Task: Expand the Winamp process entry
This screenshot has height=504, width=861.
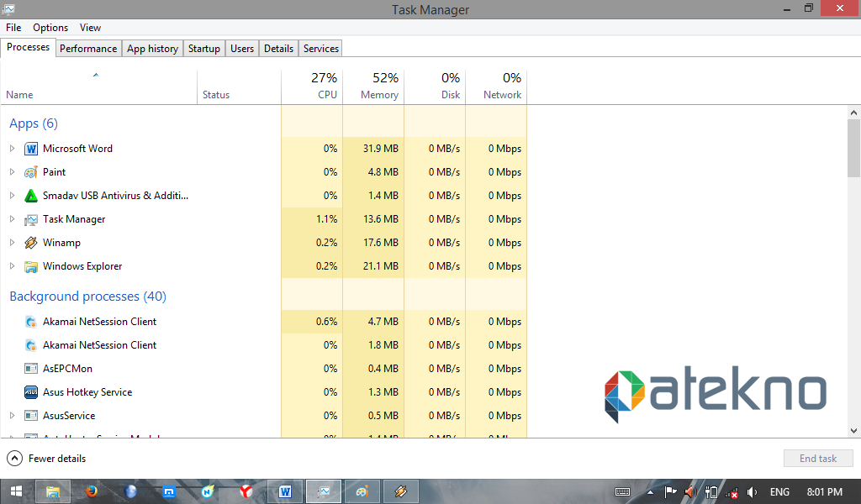Action: point(12,243)
